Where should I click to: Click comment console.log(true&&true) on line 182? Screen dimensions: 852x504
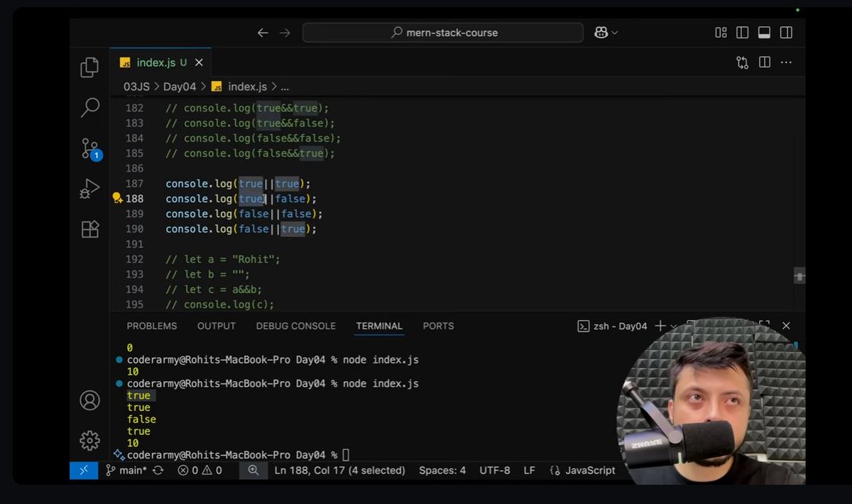(x=248, y=109)
